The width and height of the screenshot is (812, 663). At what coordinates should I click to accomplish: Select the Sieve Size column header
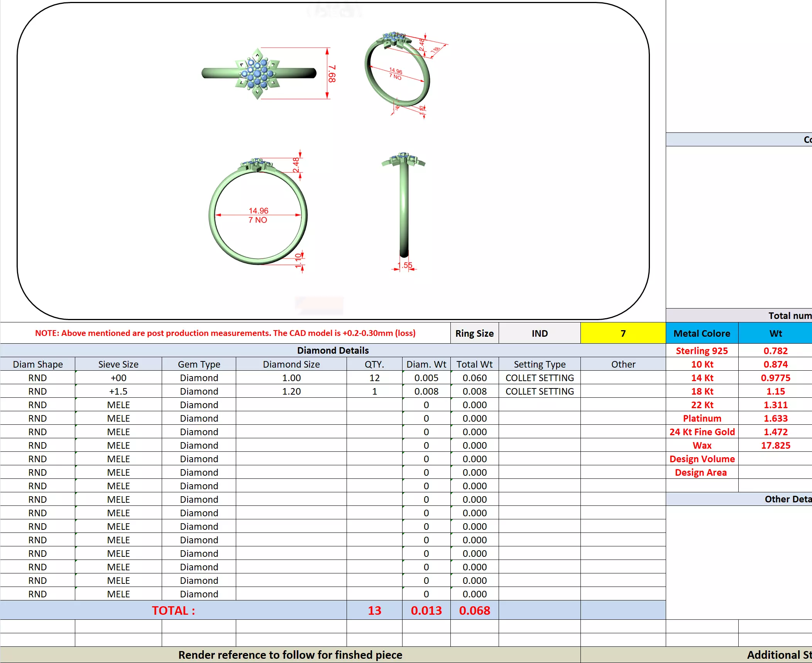pos(118,364)
